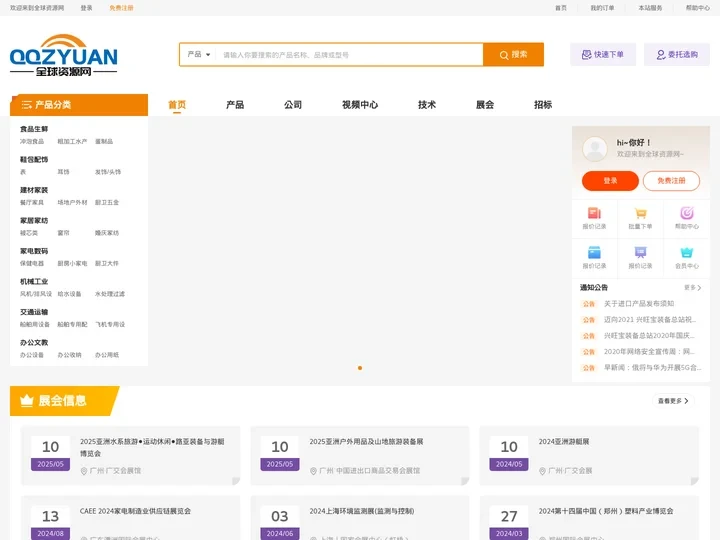Click the QQZYUAN 全球资源网 logo
This screenshot has height=540, width=720.
click(63, 55)
